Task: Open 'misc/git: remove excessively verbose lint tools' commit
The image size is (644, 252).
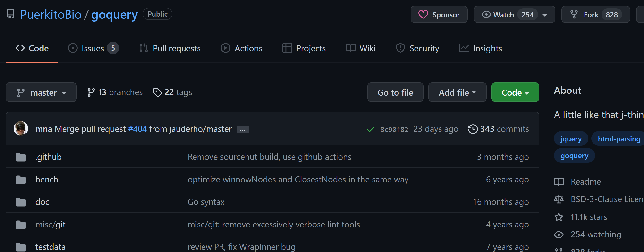Action: (x=274, y=225)
